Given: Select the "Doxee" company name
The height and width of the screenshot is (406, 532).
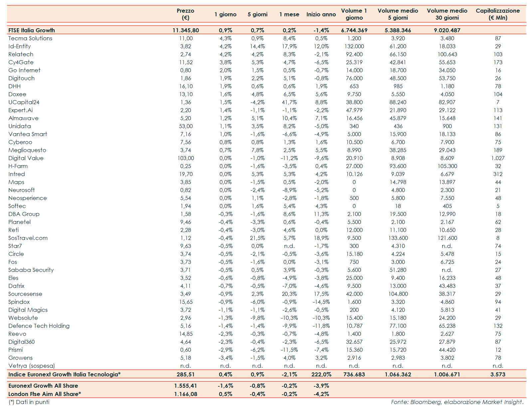Looking at the screenshot, I should tap(17, 94).
